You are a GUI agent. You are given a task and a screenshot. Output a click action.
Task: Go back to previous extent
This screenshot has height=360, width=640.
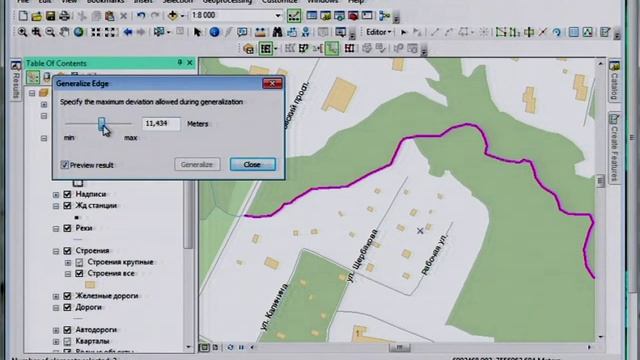point(128,32)
